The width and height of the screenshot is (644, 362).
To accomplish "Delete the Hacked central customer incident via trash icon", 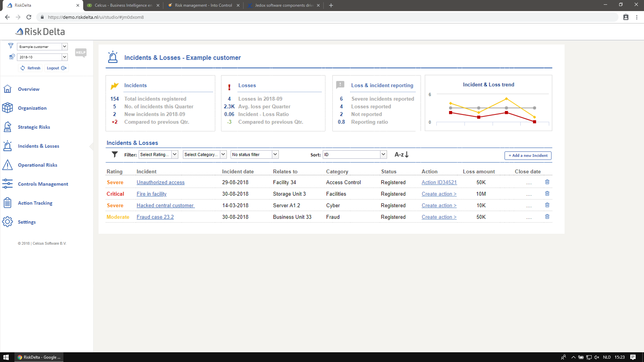I will click(x=547, y=205).
